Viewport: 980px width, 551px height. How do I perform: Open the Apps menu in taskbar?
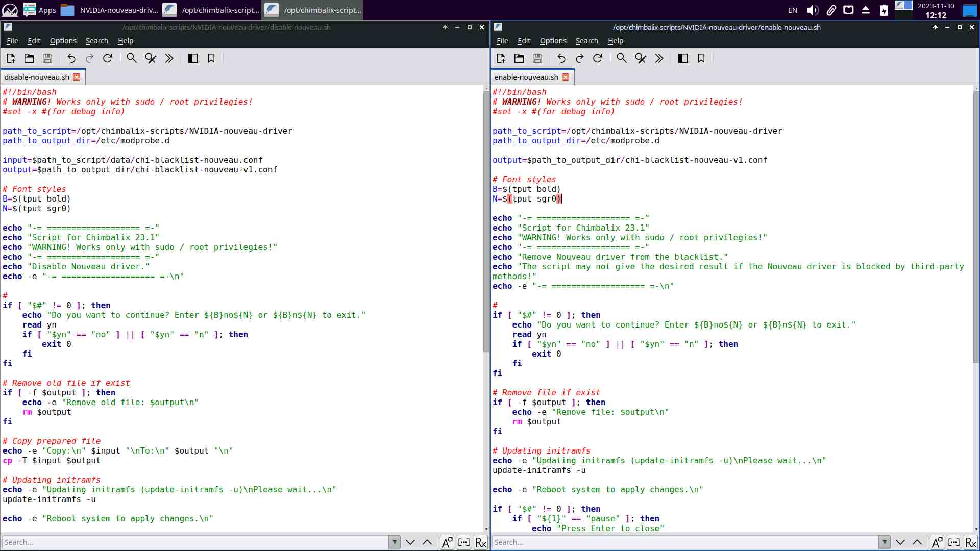coord(40,10)
